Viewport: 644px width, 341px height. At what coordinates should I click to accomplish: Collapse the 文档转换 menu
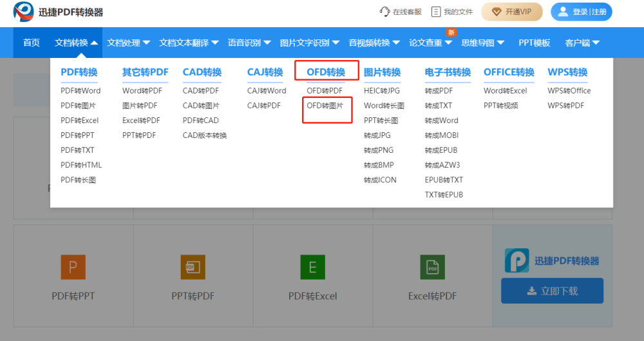pos(76,43)
